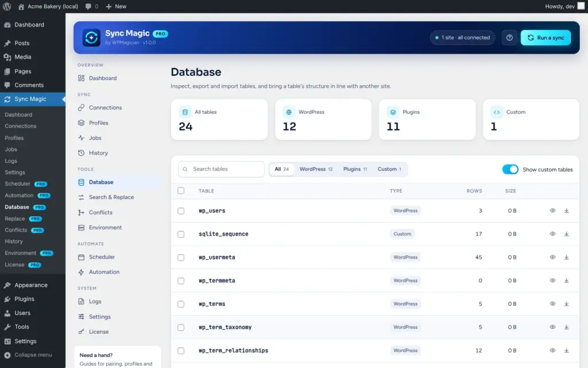This screenshot has width=588, height=368.
Task: Download the wp_term_relationships table
Action: pyautogui.click(x=566, y=350)
